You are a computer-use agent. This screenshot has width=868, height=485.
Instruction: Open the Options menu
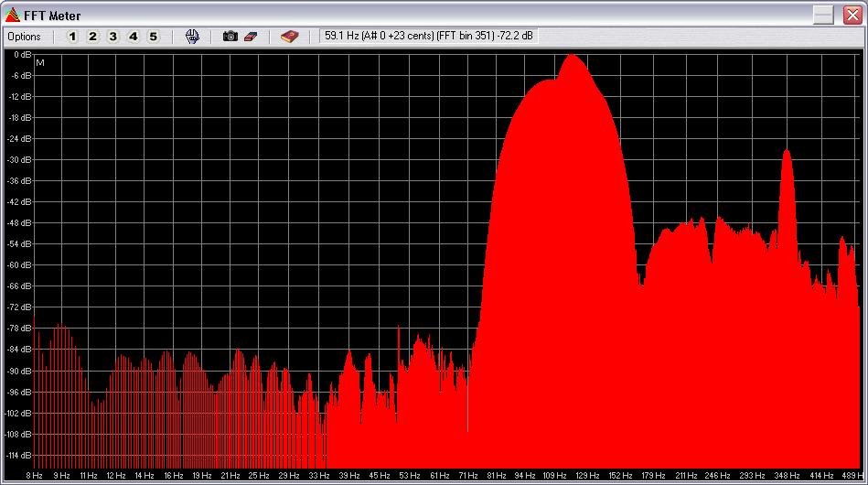click(x=25, y=37)
